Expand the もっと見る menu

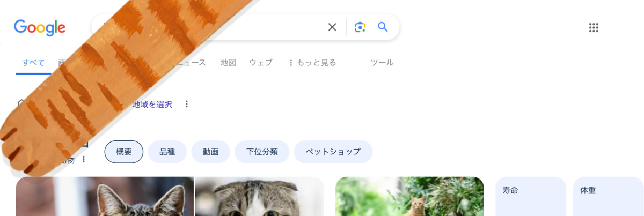click(x=312, y=63)
